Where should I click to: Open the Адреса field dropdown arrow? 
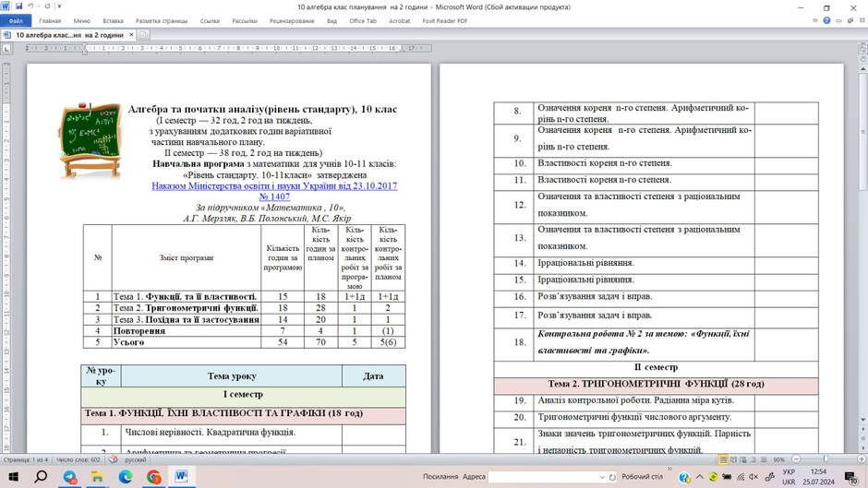click(602, 477)
